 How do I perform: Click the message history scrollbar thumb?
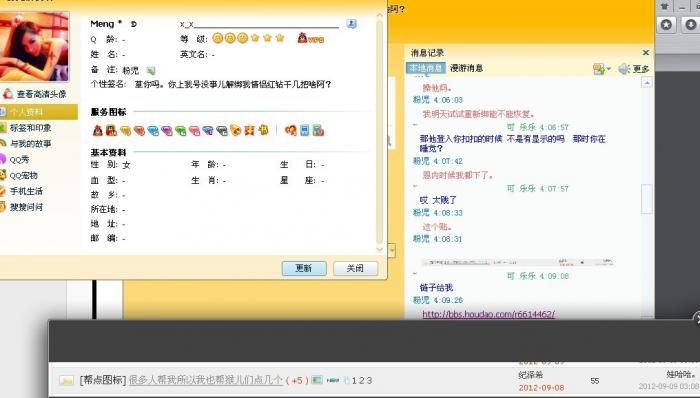(x=646, y=199)
